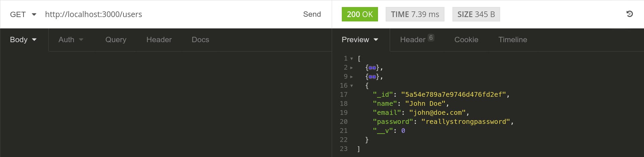Unfold line 2 using its gutter arrow

click(x=352, y=68)
